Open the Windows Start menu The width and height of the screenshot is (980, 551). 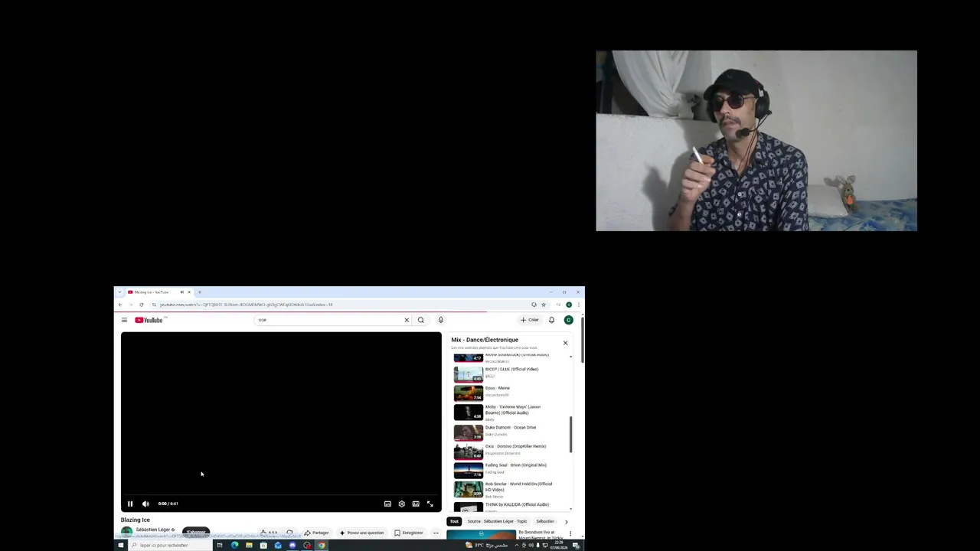[x=120, y=545]
